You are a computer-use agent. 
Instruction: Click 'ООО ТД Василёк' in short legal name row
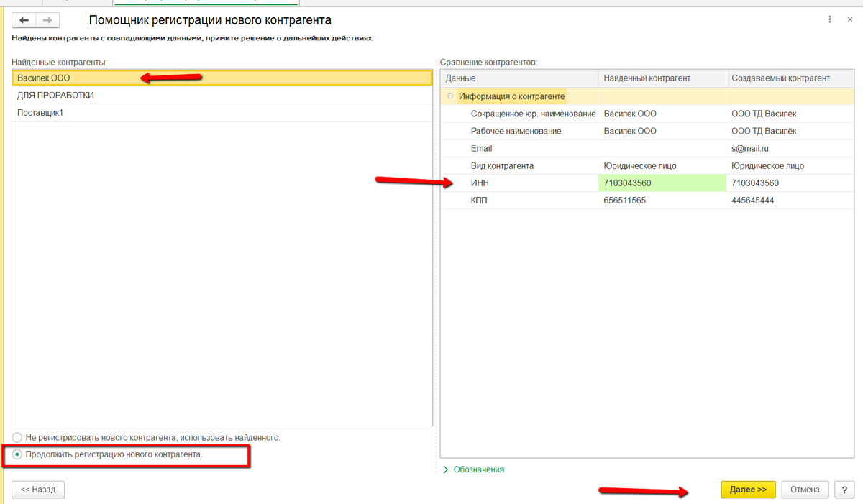click(x=764, y=114)
